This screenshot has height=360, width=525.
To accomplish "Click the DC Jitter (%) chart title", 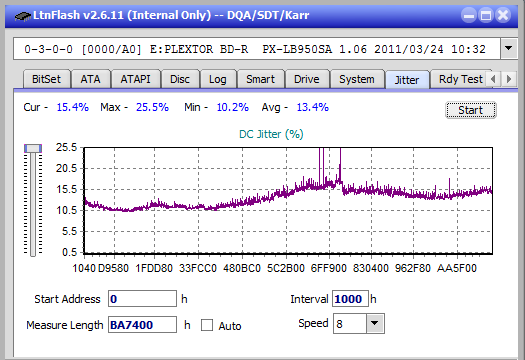I will [271, 134].
